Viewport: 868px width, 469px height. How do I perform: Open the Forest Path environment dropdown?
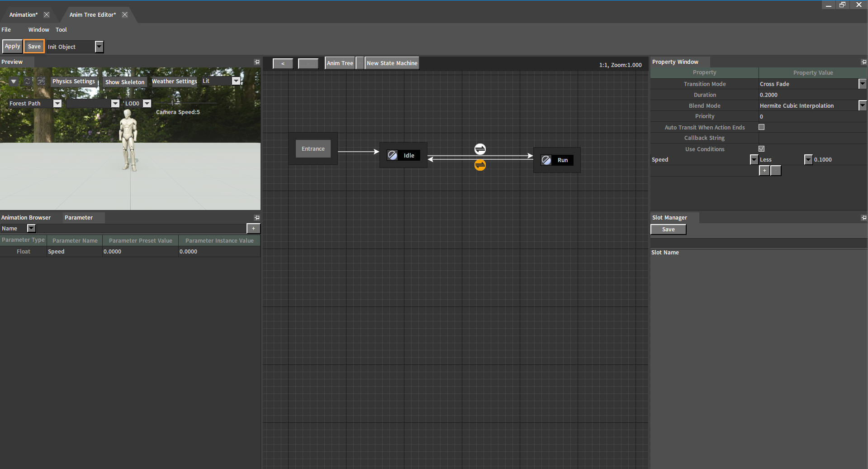(57, 104)
